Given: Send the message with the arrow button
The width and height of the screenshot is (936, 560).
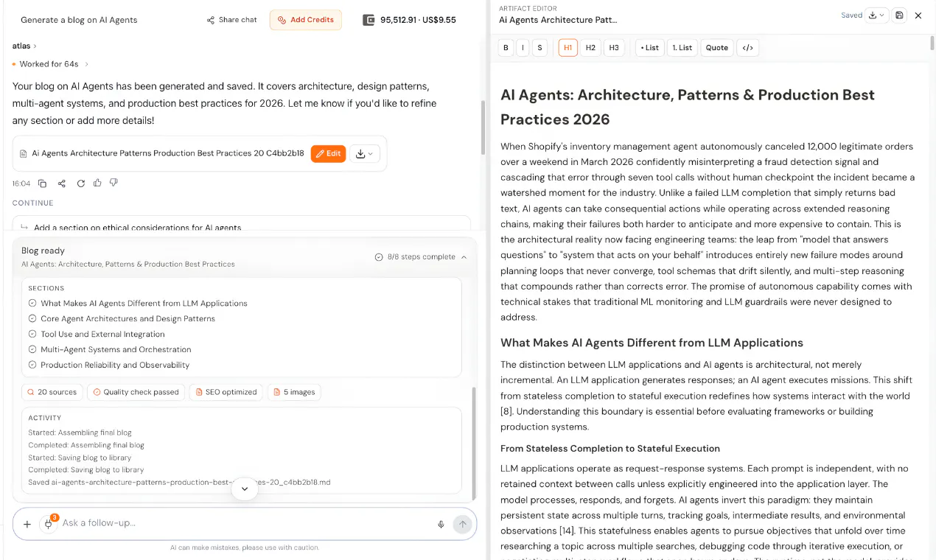Looking at the screenshot, I should 462,524.
